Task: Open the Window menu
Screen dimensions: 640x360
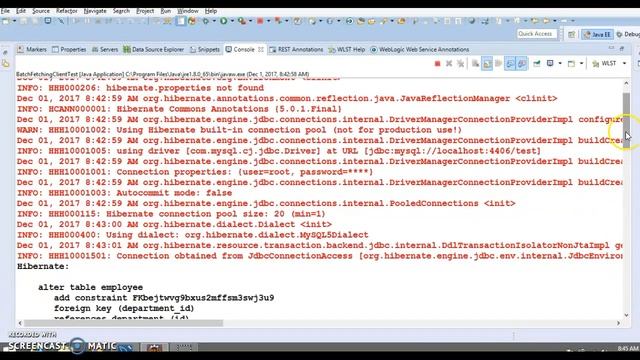Action: coord(188,11)
